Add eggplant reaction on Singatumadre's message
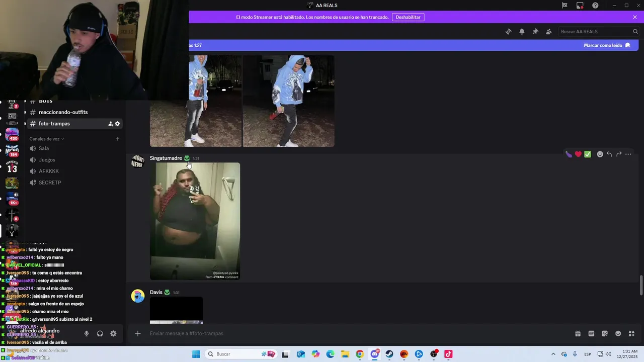The image size is (644, 362). point(569,154)
